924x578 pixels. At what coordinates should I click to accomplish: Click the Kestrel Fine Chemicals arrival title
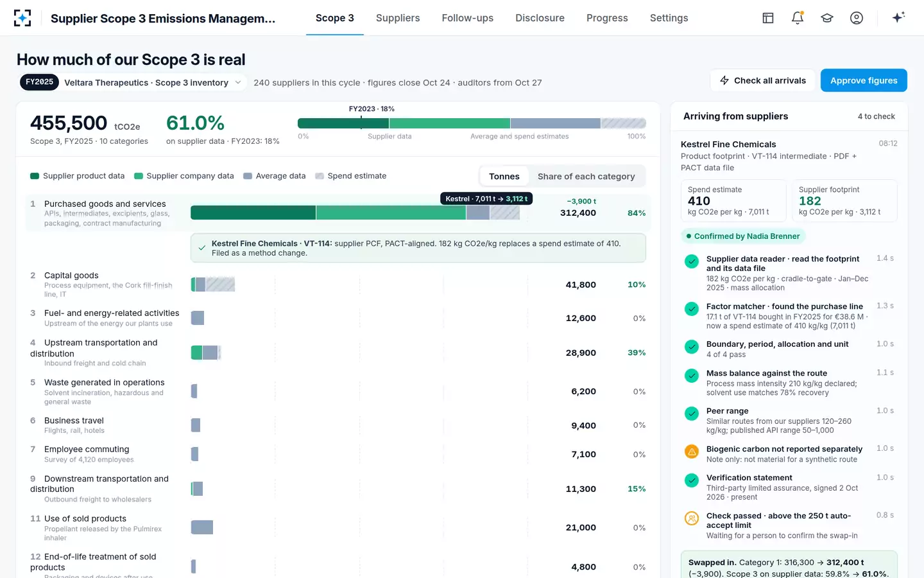(728, 144)
